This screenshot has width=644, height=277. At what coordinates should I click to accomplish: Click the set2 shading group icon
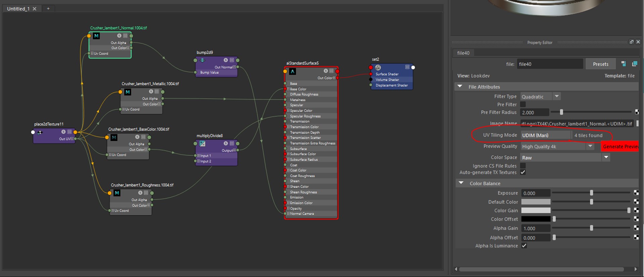(x=378, y=67)
